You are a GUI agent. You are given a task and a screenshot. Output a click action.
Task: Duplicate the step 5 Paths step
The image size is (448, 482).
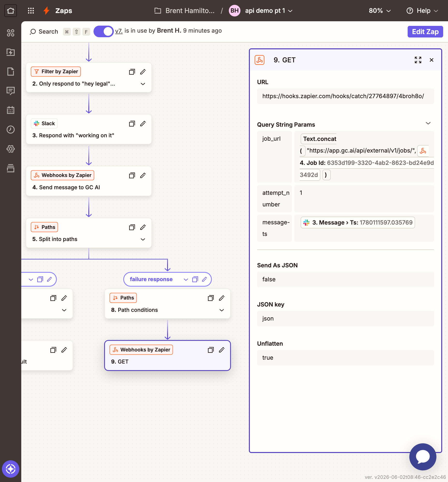click(x=132, y=227)
